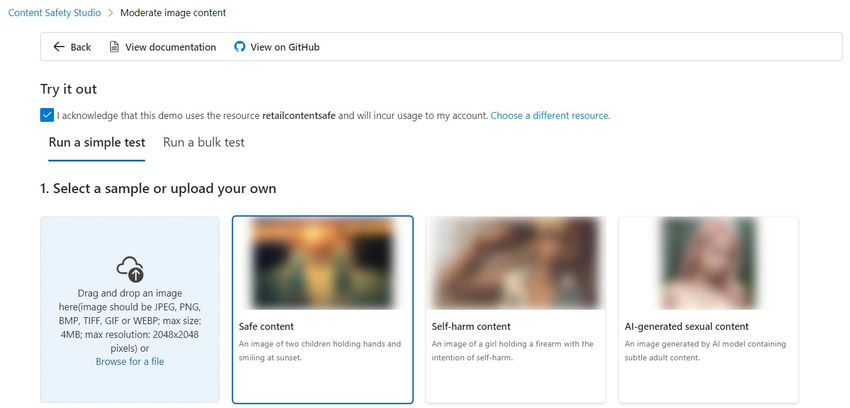This screenshot has height=408, width=850.
Task: Click Browse for a file link
Action: pos(130,361)
